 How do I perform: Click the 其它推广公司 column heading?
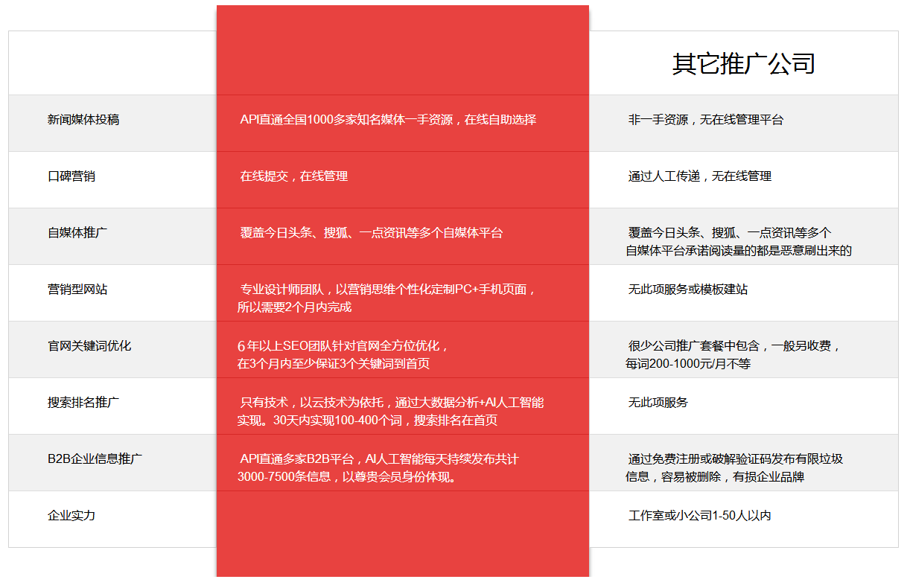click(x=743, y=64)
